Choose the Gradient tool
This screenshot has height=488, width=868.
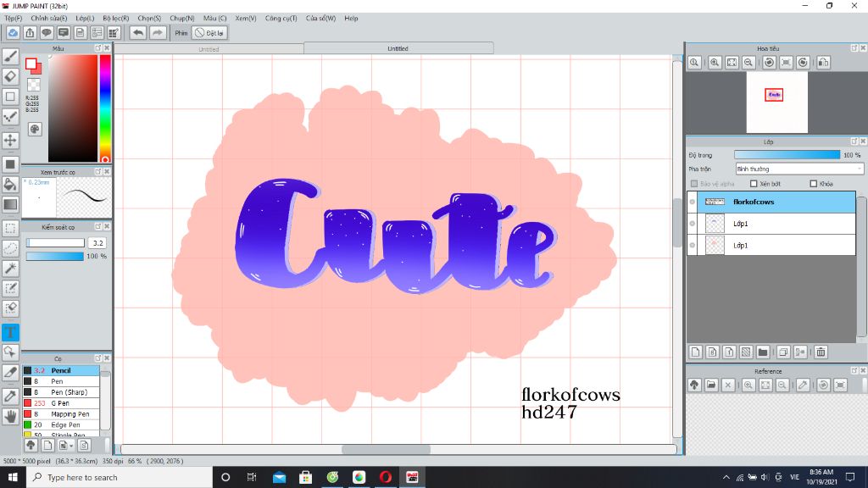10,204
